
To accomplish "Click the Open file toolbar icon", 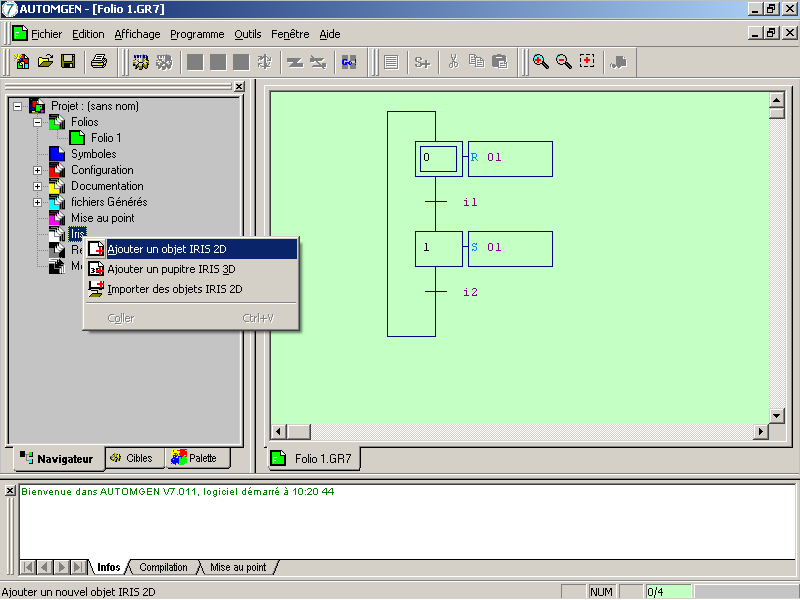I will (x=45, y=62).
